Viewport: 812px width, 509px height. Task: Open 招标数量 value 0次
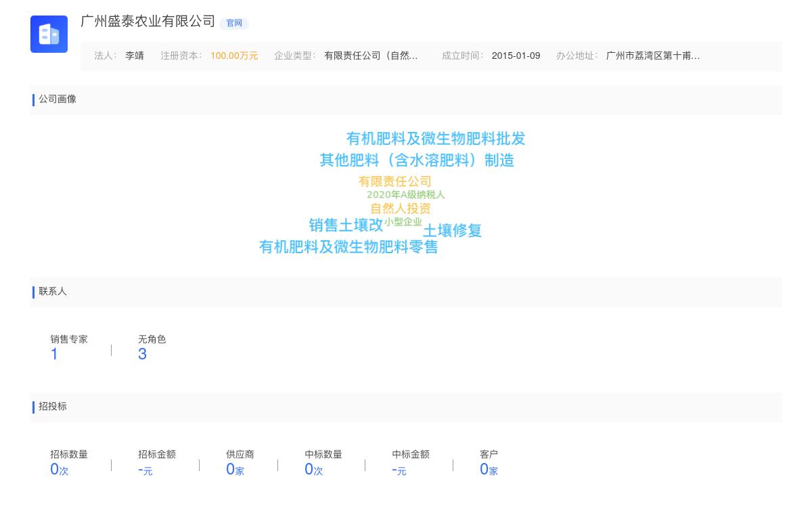60,469
